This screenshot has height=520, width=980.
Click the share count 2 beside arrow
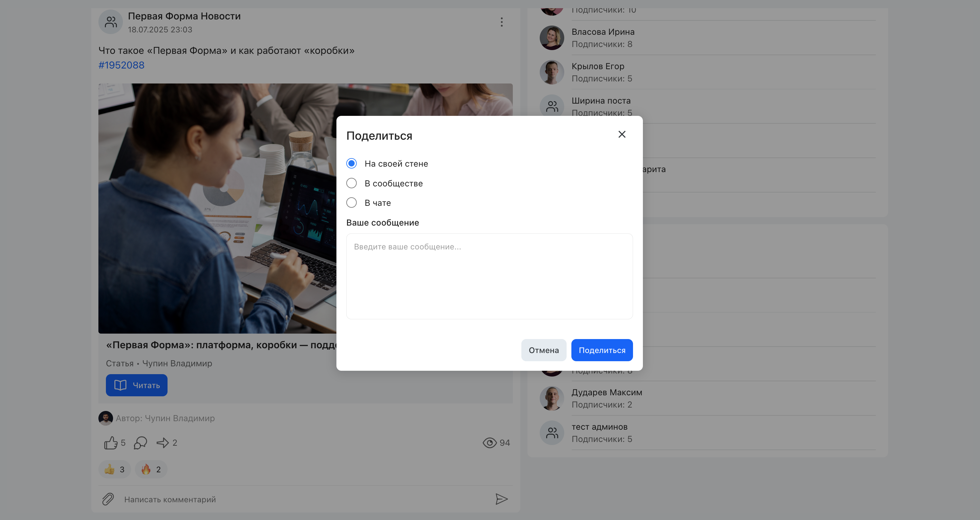[175, 442]
